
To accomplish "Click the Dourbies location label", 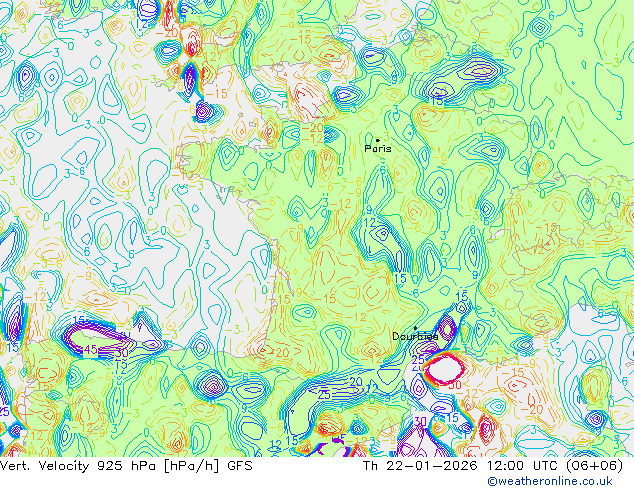I will (x=415, y=336).
